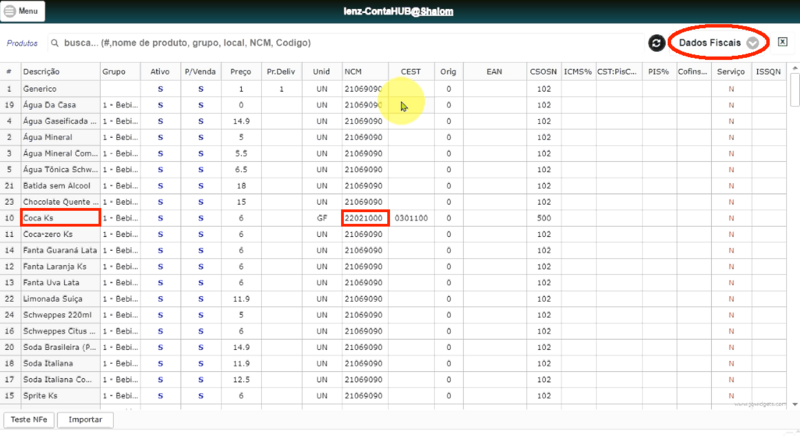The image size is (800, 436).
Task: Select price 18 of Batida sem Alcool
Action: (241, 186)
